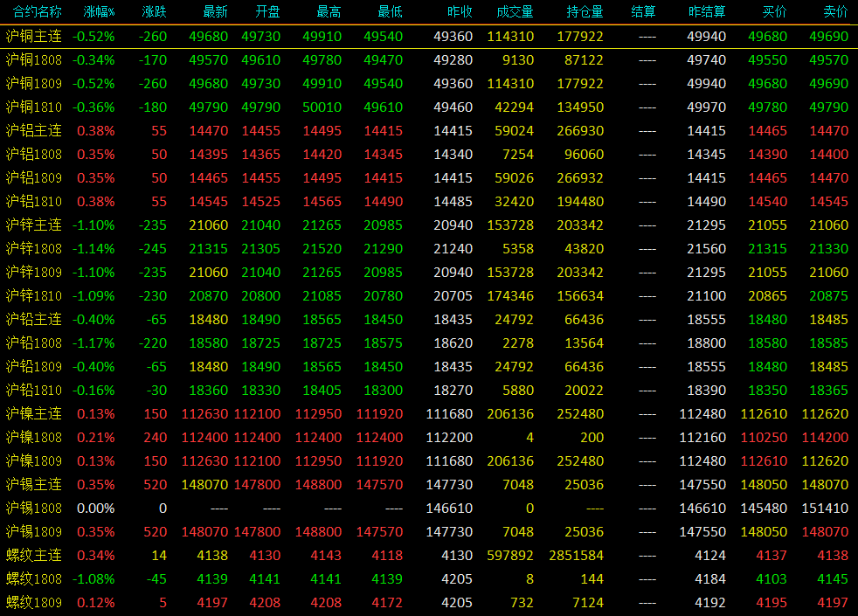The image size is (858, 616).
Task: Select the 螺纹主连 contract row
Action: tap(429, 556)
